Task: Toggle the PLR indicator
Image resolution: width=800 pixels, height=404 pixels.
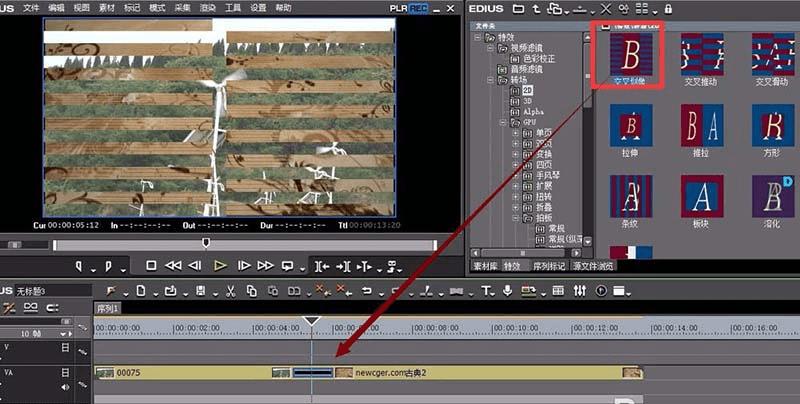Action: click(398, 8)
